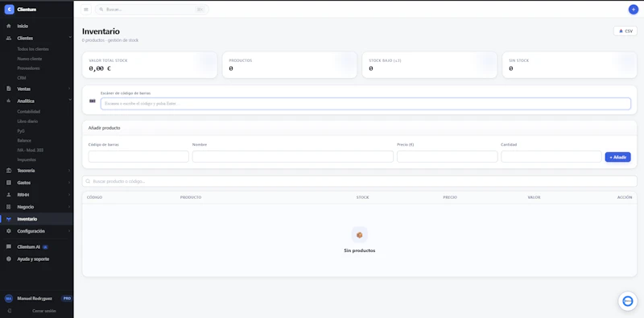Click the package icon above Sin productos
The width and height of the screenshot is (644, 318).
(359, 235)
